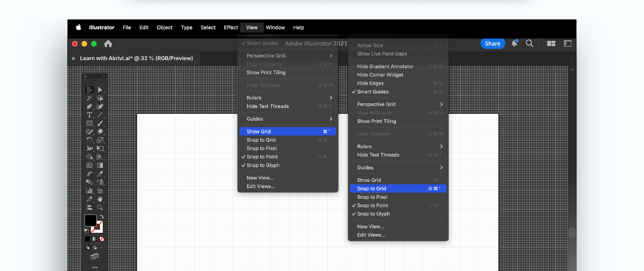
Task: Expand Guides submenu in right menu
Action: point(398,168)
